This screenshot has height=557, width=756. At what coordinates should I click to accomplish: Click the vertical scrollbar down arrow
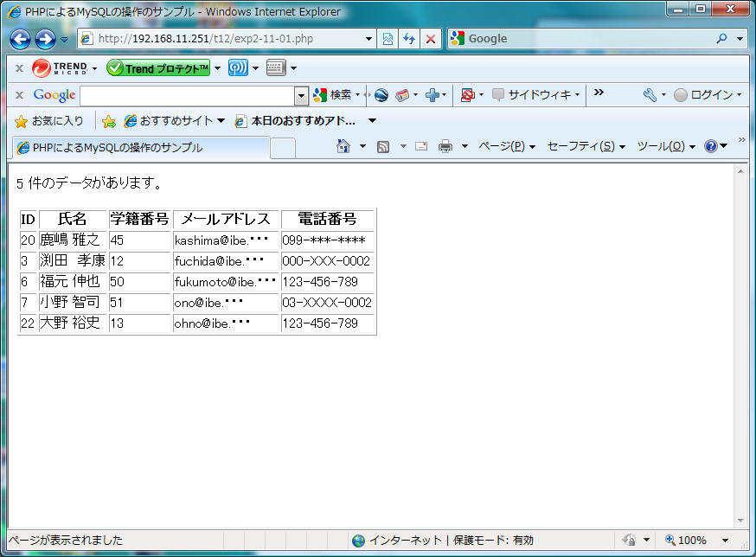pos(740,521)
